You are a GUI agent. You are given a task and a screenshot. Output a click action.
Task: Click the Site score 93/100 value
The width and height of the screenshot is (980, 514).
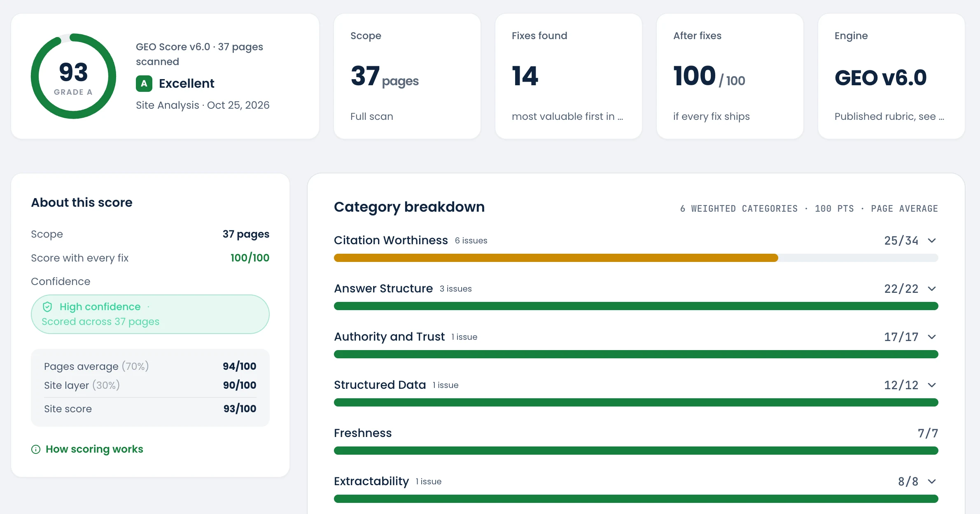(240, 409)
